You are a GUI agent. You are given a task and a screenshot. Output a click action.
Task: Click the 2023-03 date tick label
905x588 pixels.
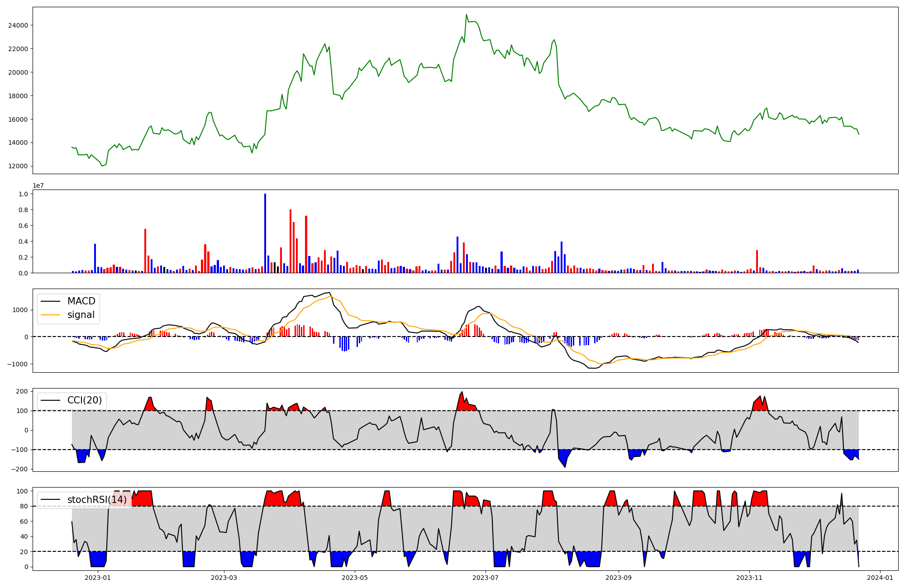pyautogui.click(x=224, y=578)
